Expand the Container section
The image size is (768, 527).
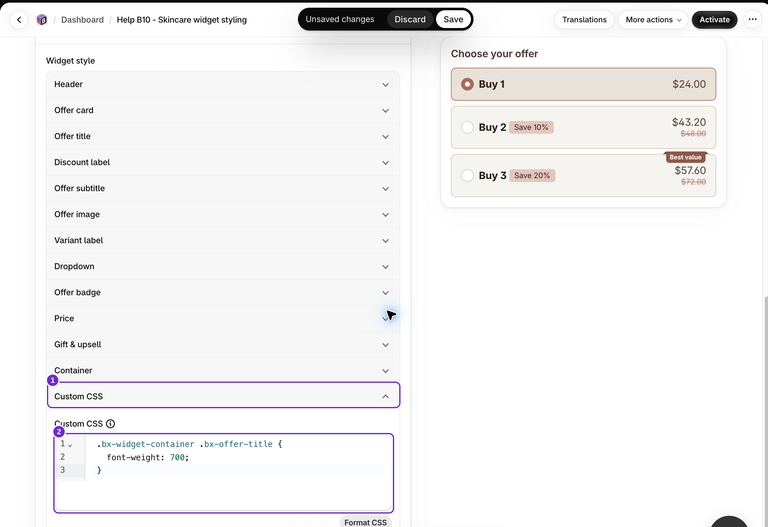click(223, 370)
